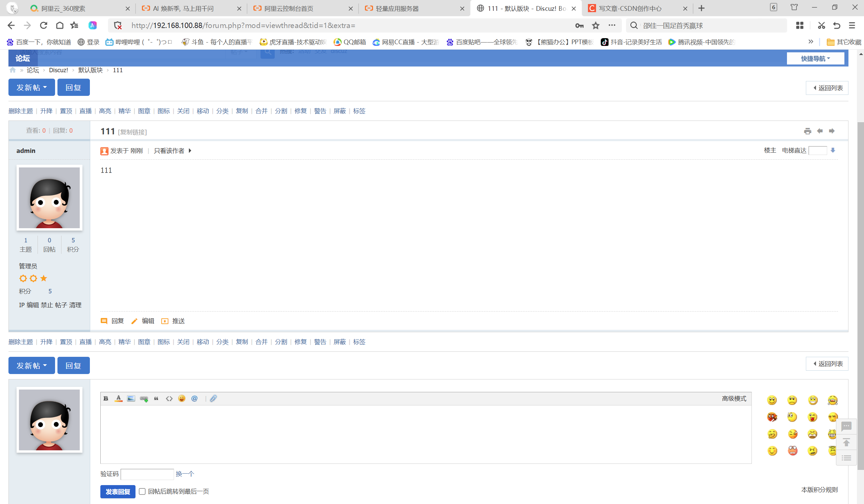This screenshot has height=504, width=864.
Task: Click the top 删除主题 moderation link
Action: click(21, 111)
